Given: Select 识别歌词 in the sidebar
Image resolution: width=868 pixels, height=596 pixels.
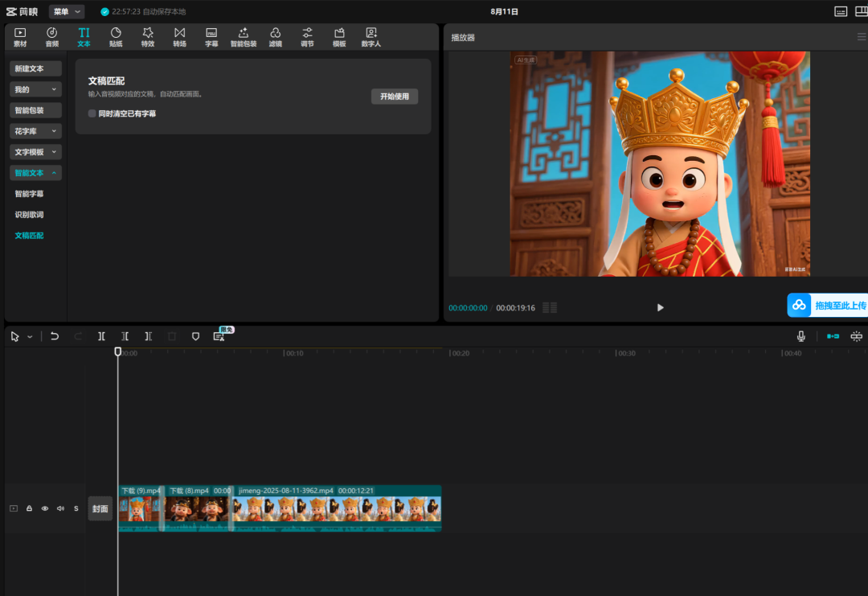Looking at the screenshot, I should tap(30, 215).
